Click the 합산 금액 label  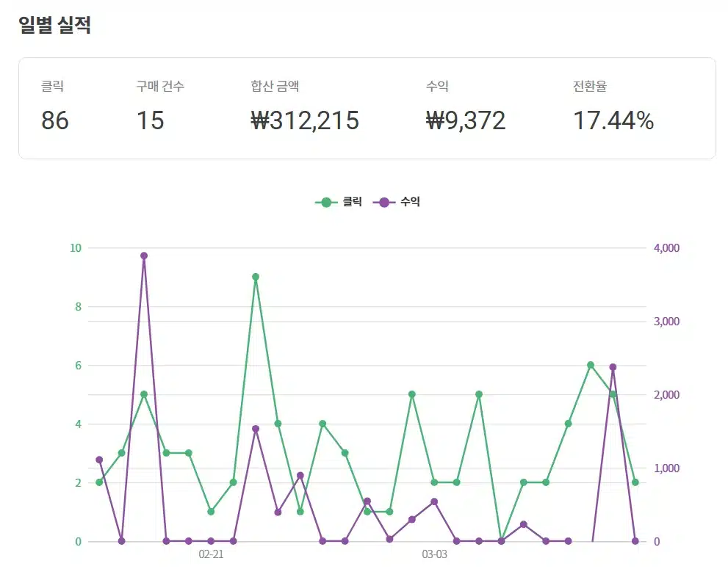(x=275, y=86)
